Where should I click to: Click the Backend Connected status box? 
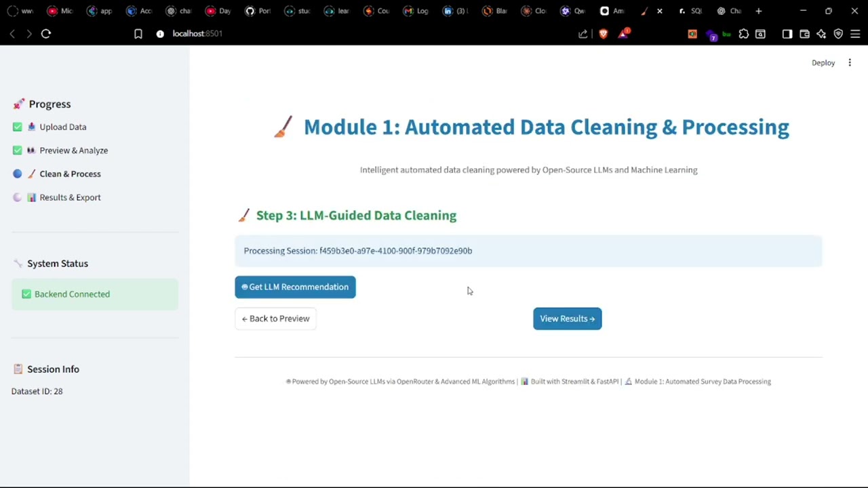pos(95,294)
